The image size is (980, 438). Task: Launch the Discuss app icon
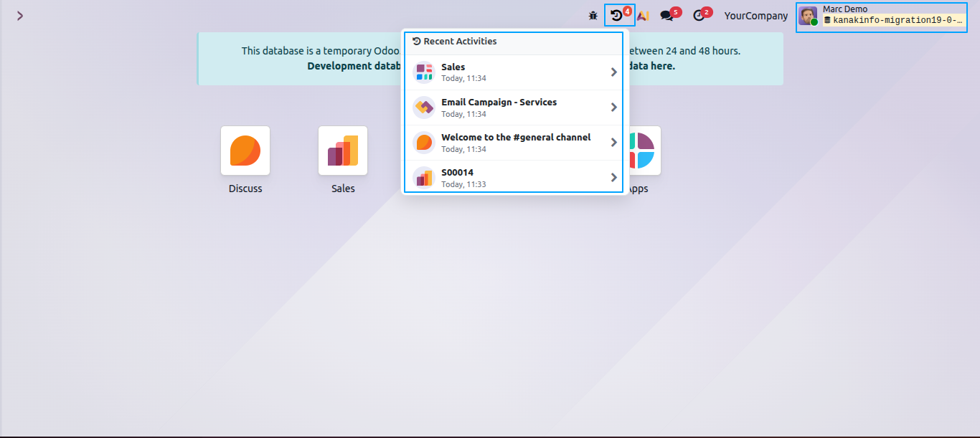245,151
